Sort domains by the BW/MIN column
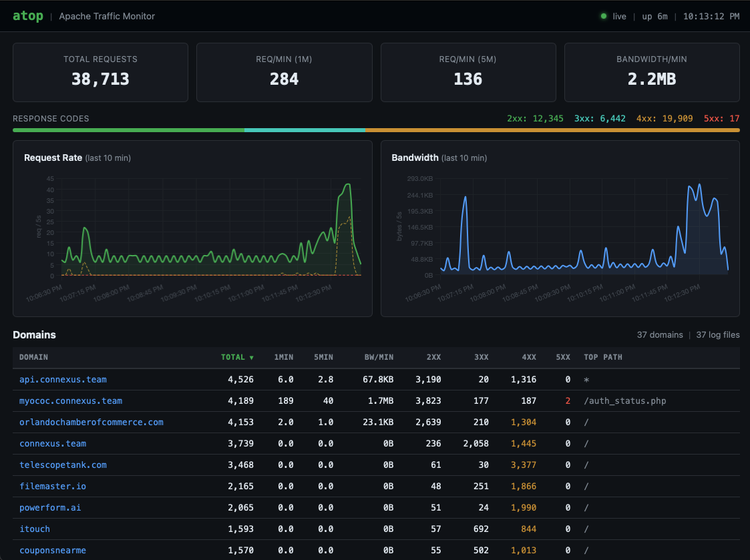This screenshot has width=750, height=560. 379,357
